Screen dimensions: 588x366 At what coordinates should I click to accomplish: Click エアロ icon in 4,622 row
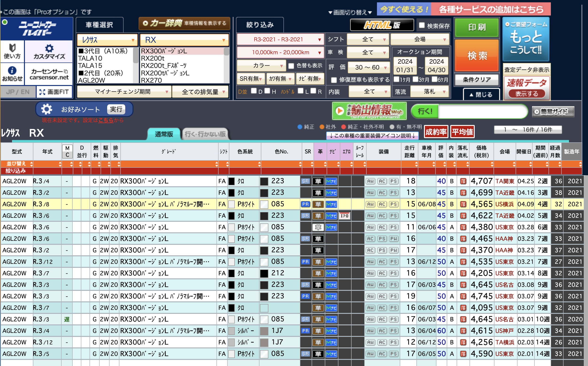344,216
